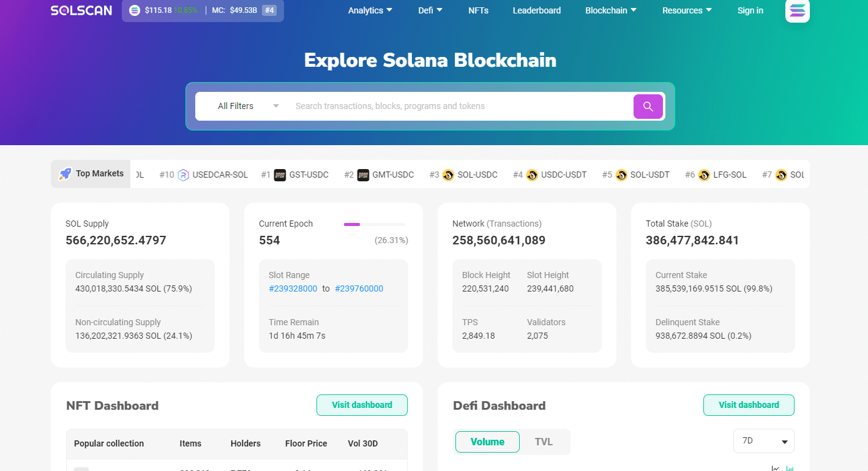Click the SOL-USDC market icon

[448, 175]
